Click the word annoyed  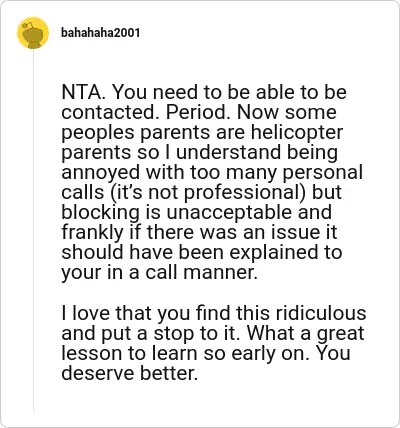click(x=100, y=173)
